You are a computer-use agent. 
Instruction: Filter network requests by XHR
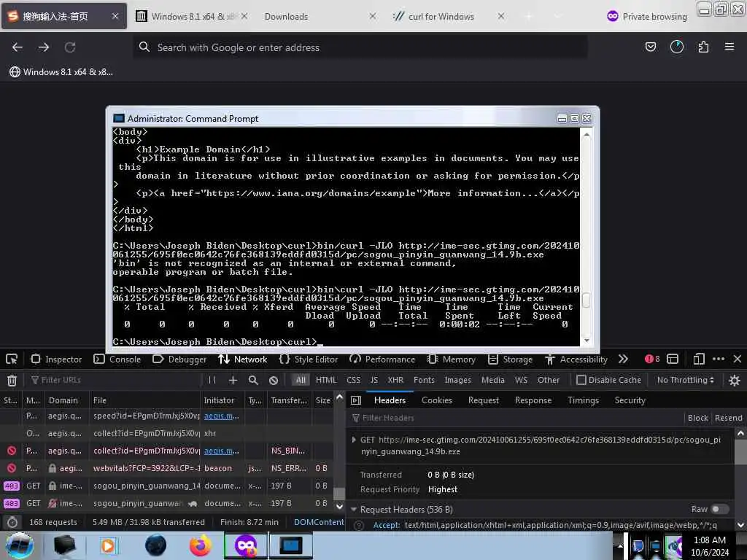pos(395,380)
